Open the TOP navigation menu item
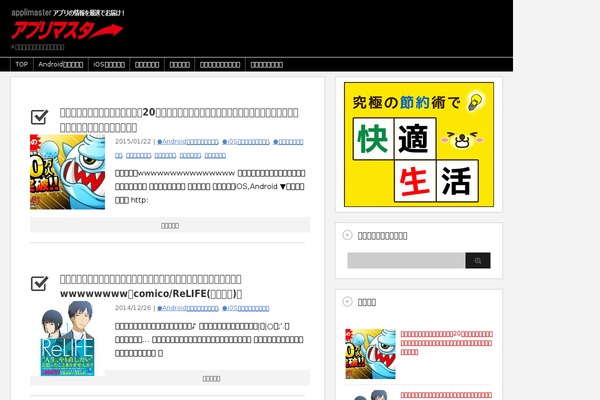The width and height of the screenshot is (600, 400). point(21,64)
